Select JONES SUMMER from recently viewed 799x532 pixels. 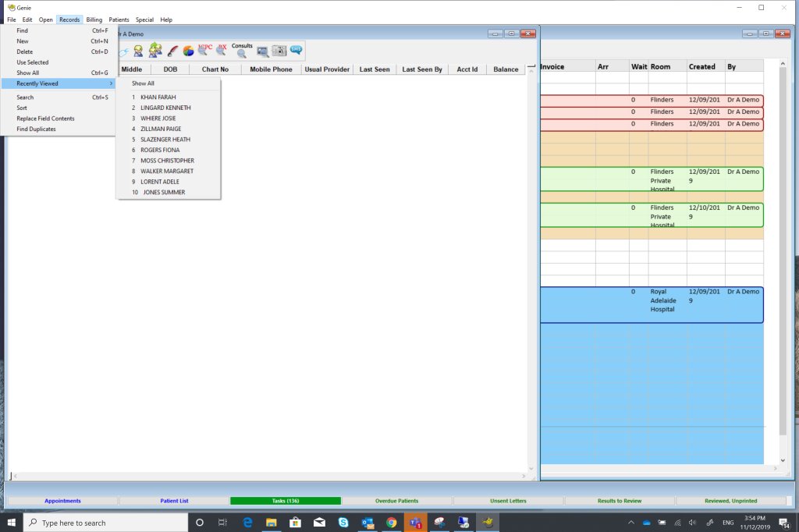169,192
